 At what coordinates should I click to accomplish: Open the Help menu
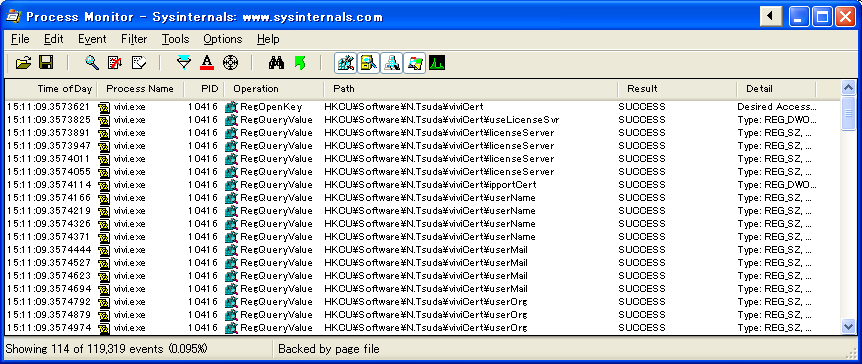268,39
